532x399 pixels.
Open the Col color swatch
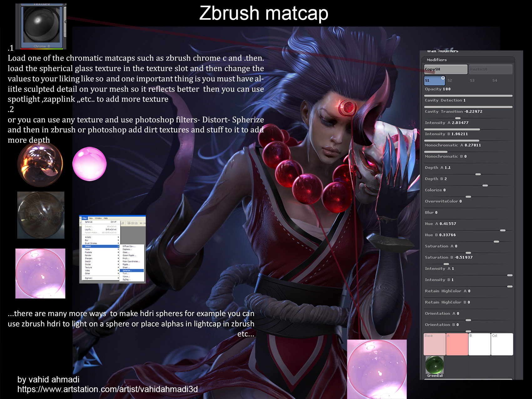[x=502, y=344]
